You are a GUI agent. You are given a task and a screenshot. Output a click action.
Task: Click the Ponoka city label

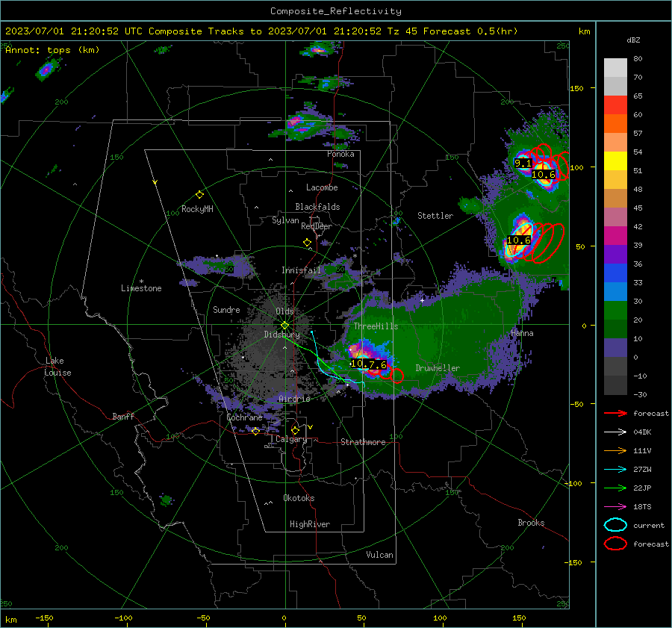(340, 154)
